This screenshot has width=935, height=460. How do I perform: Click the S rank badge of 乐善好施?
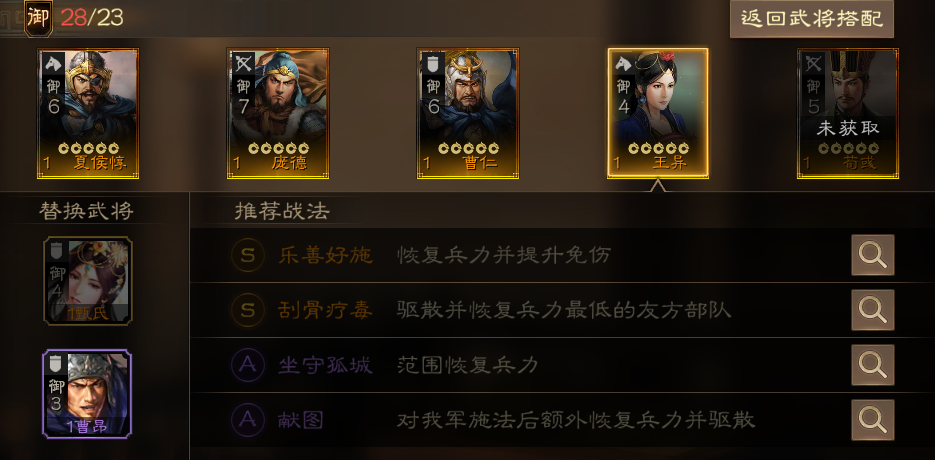click(x=247, y=255)
